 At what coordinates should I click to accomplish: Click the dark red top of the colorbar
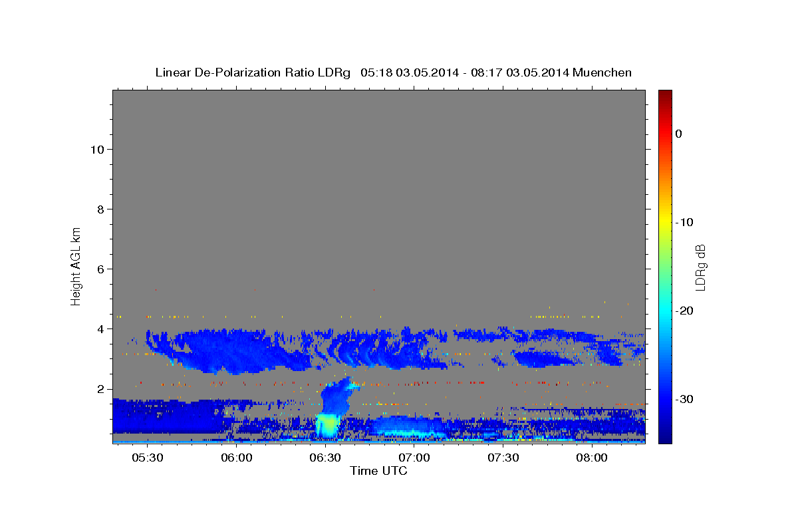665,96
